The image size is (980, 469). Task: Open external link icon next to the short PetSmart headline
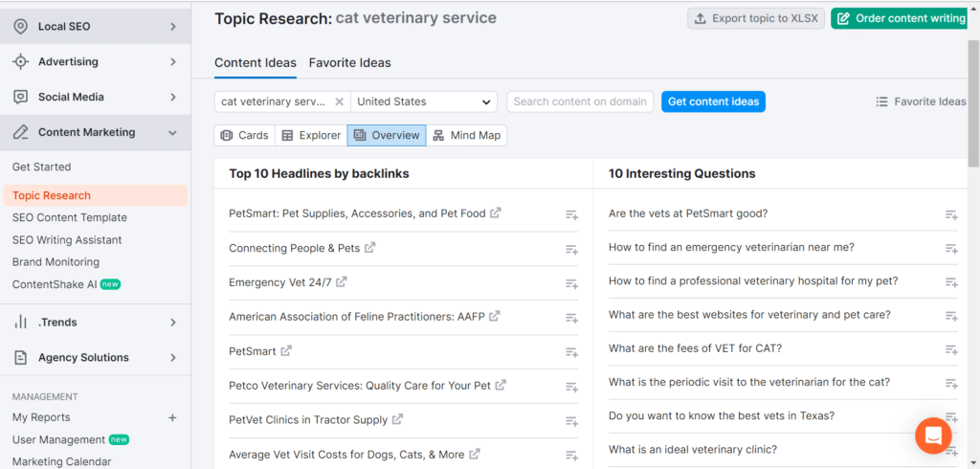286,351
